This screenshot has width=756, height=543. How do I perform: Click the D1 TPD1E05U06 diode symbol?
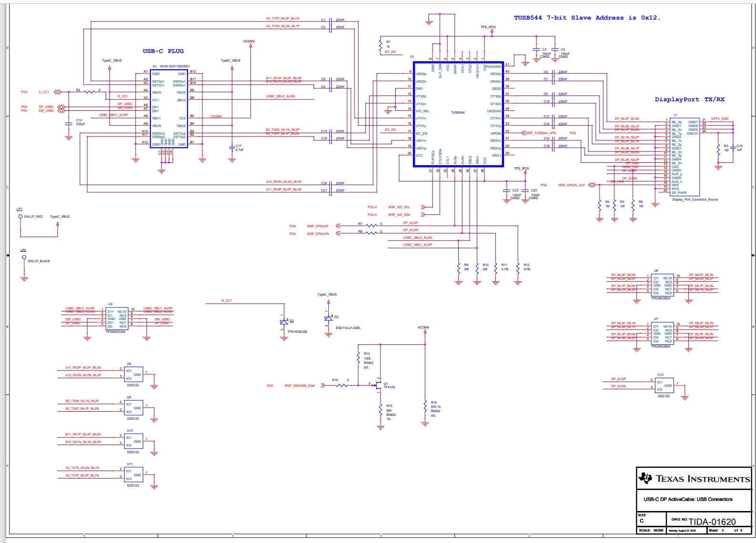click(x=284, y=322)
